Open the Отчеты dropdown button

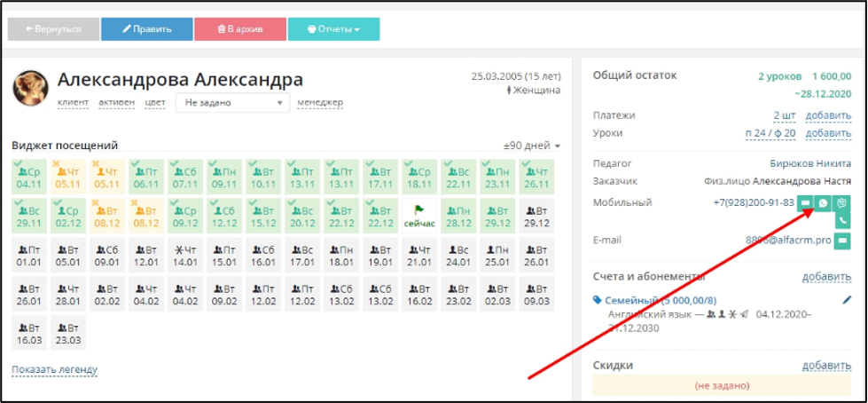pyautogui.click(x=333, y=29)
